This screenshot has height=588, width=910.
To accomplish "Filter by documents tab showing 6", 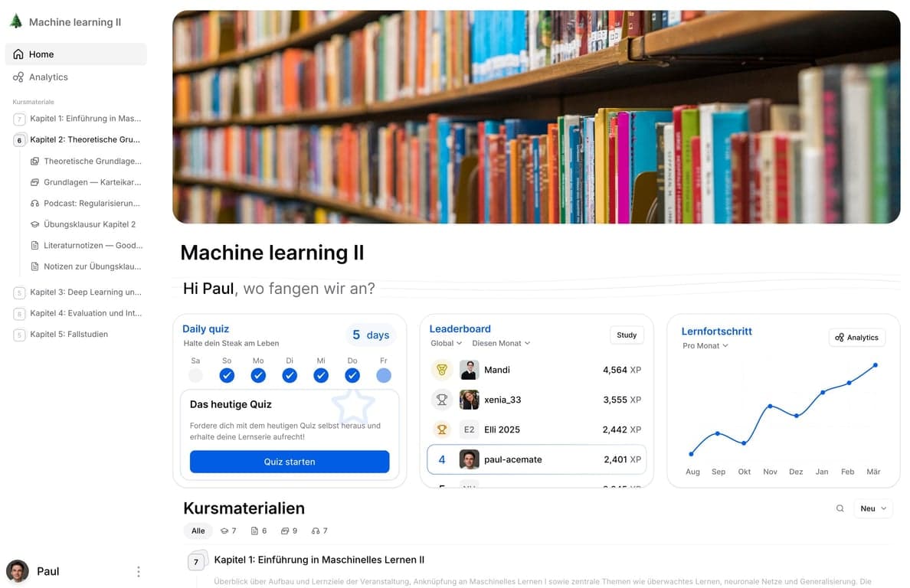I will [x=259, y=531].
